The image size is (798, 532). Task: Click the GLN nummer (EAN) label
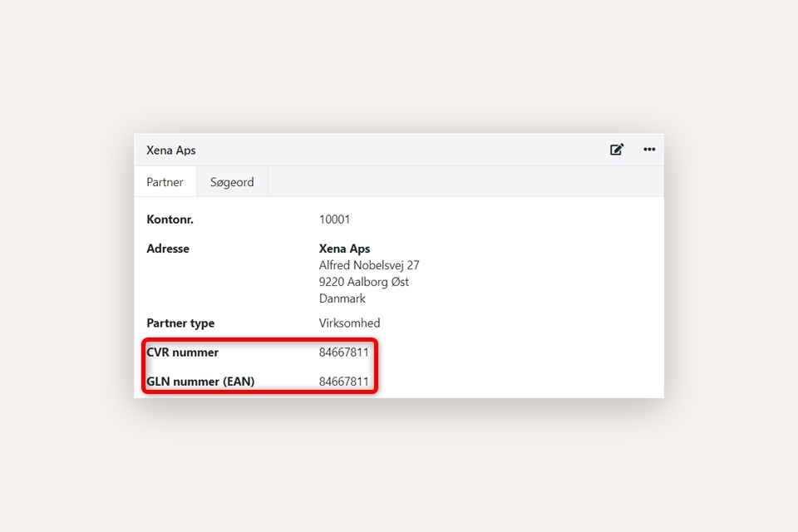pyautogui.click(x=200, y=382)
